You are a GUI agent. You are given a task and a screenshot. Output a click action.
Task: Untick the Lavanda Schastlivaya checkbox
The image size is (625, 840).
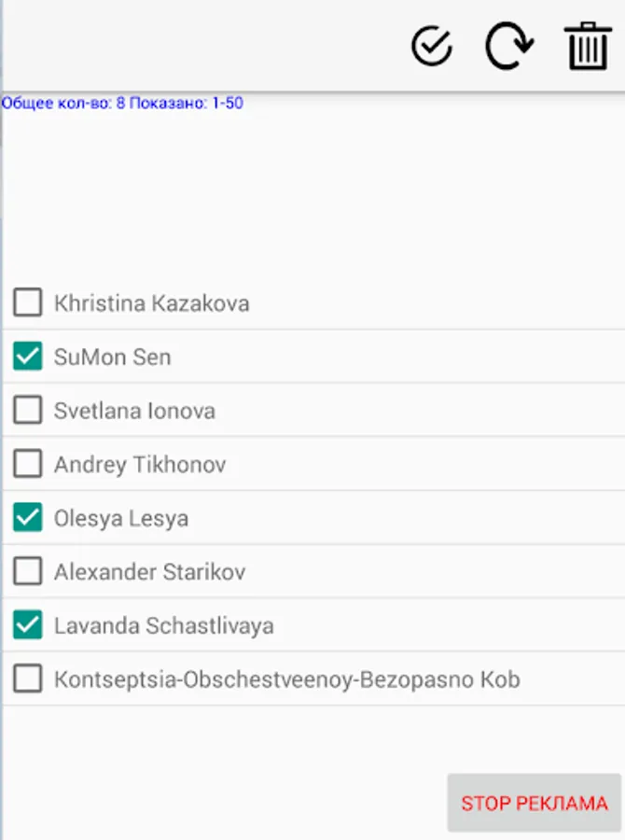click(x=28, y=625)
